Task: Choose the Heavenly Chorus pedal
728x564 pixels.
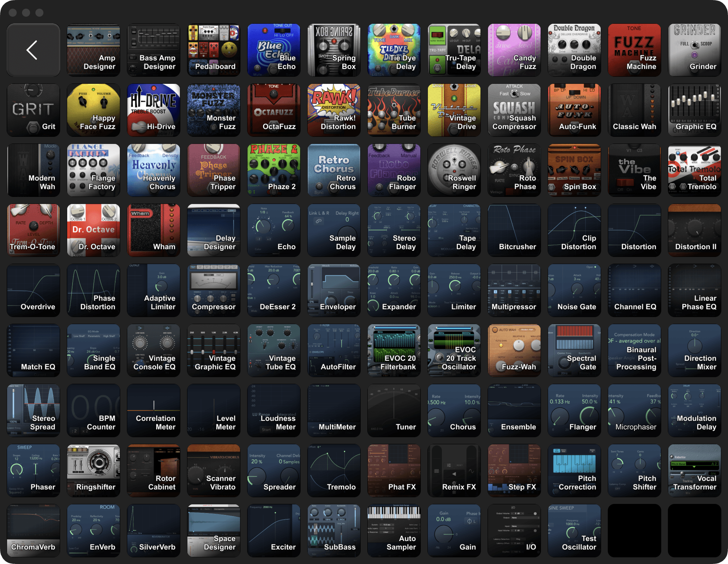Action: 154,170
